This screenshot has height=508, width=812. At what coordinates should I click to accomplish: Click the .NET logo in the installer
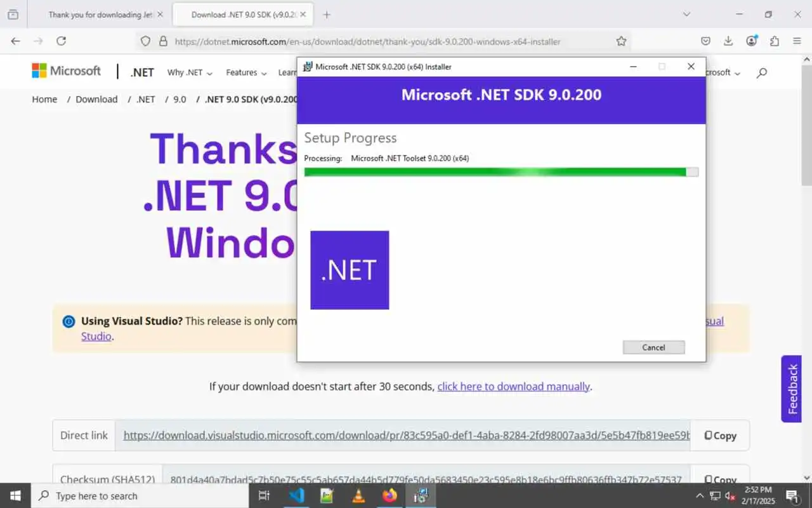pos(350,270)
